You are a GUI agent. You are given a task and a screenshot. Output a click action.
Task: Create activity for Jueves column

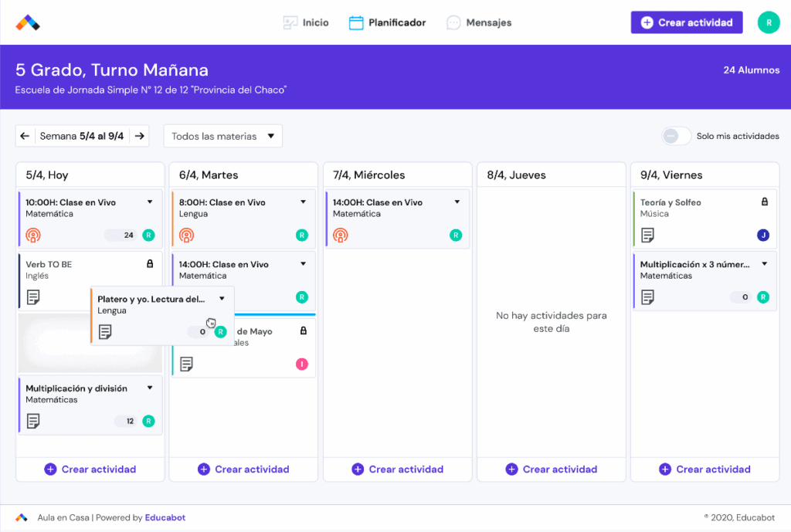pos(552,469)
